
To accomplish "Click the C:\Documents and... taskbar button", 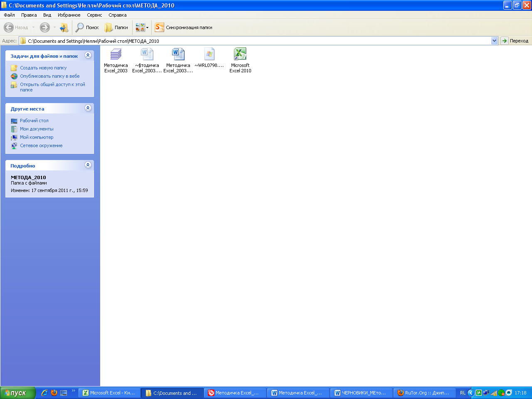I will 172,393.
